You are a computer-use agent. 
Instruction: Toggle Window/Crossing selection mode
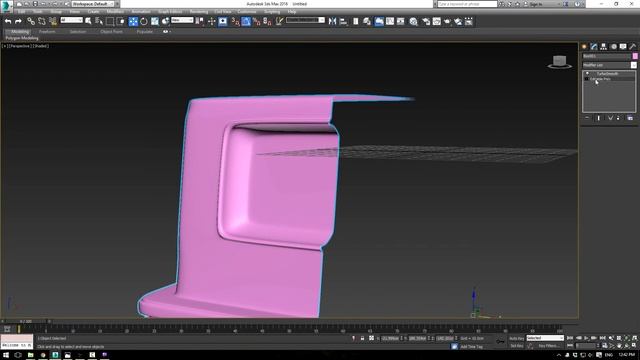pos(120,21)
